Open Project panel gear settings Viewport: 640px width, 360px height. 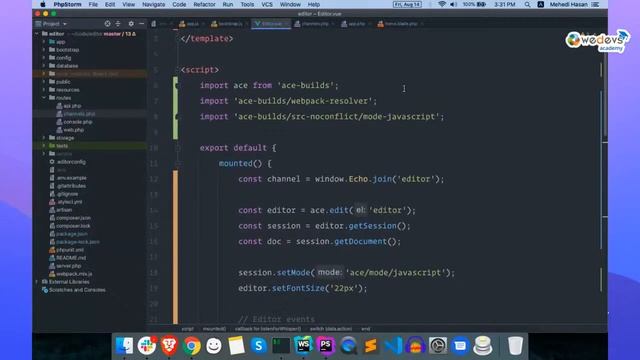[131, 24]
